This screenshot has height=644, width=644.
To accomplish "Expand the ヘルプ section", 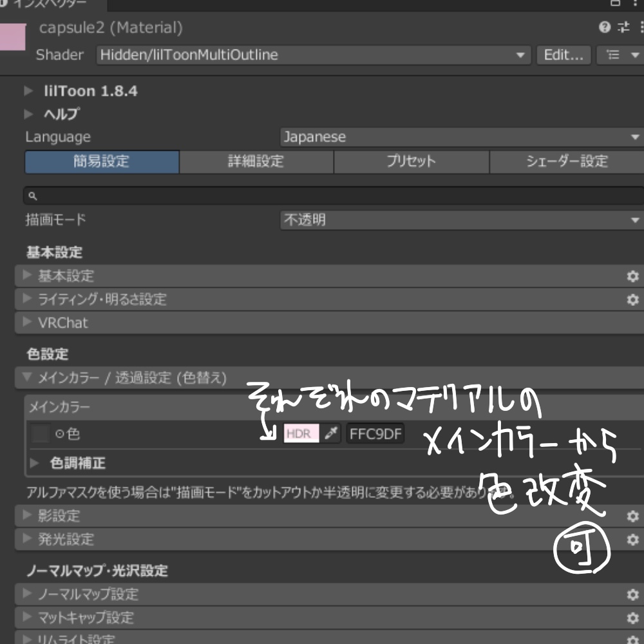I will pyautogui.click(x=28, y=113).
